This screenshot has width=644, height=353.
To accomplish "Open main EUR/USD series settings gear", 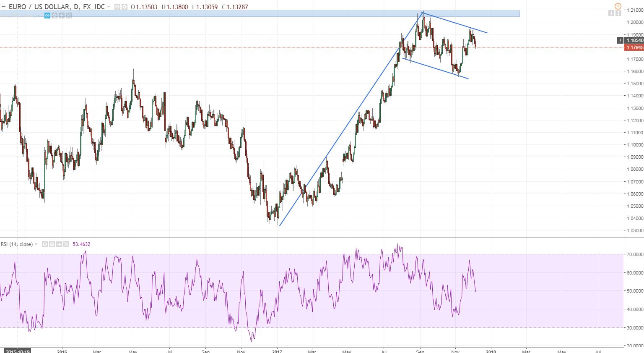I will (125, 7).
